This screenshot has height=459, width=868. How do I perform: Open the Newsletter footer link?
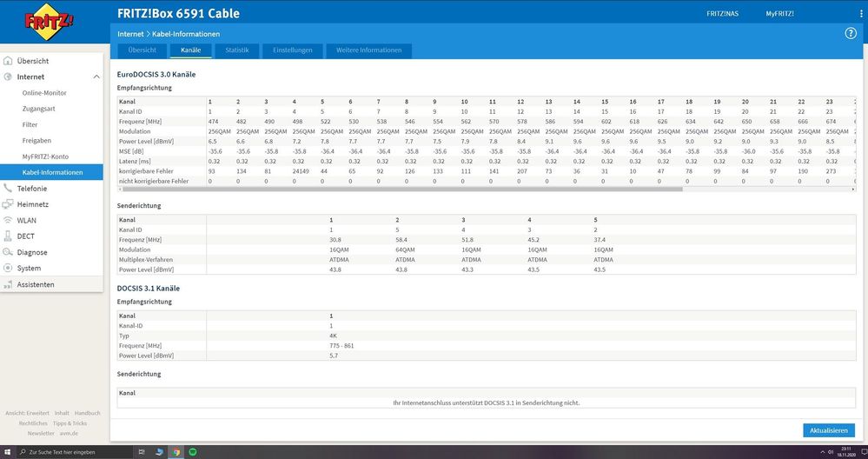coord(41,433)
